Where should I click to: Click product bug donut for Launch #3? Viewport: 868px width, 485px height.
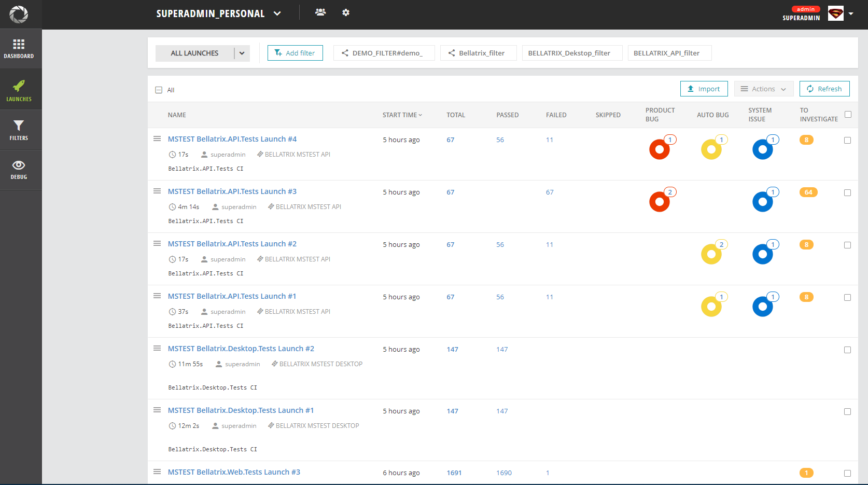click(660, 202)
